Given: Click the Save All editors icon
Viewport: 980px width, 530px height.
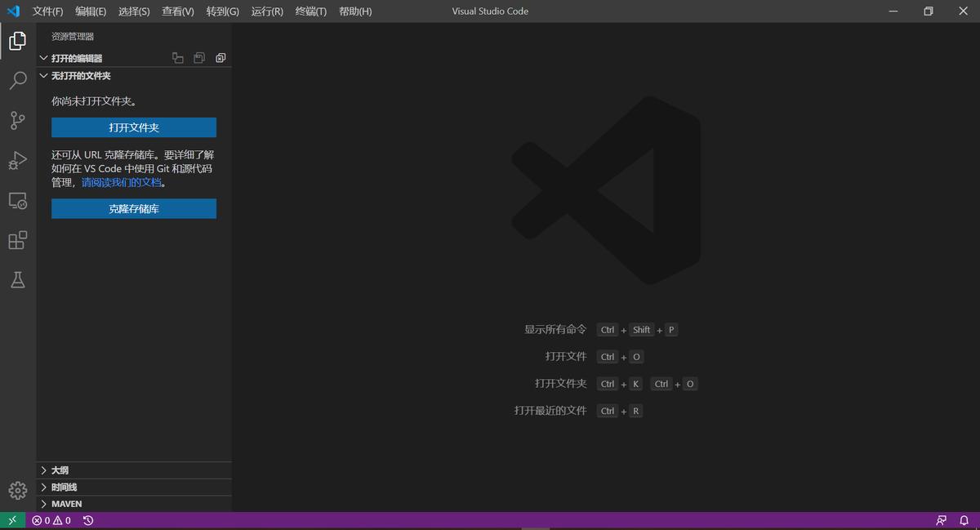Looking at the screenshot, I should (199, 57).
